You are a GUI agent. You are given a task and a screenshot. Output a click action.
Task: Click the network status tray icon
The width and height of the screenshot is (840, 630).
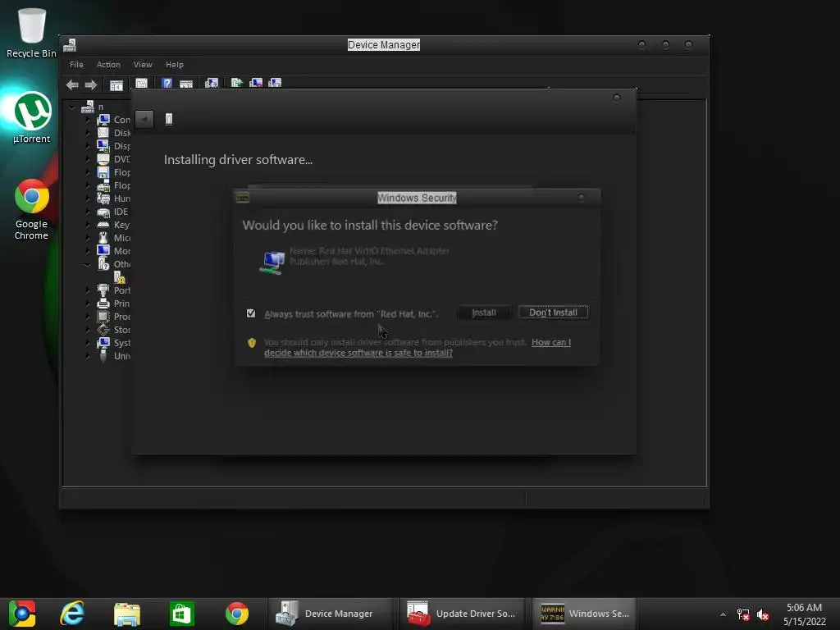point(743,614)
